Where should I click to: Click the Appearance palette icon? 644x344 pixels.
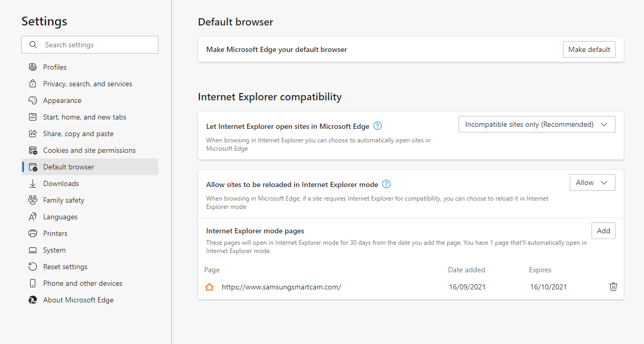[33, 100]
